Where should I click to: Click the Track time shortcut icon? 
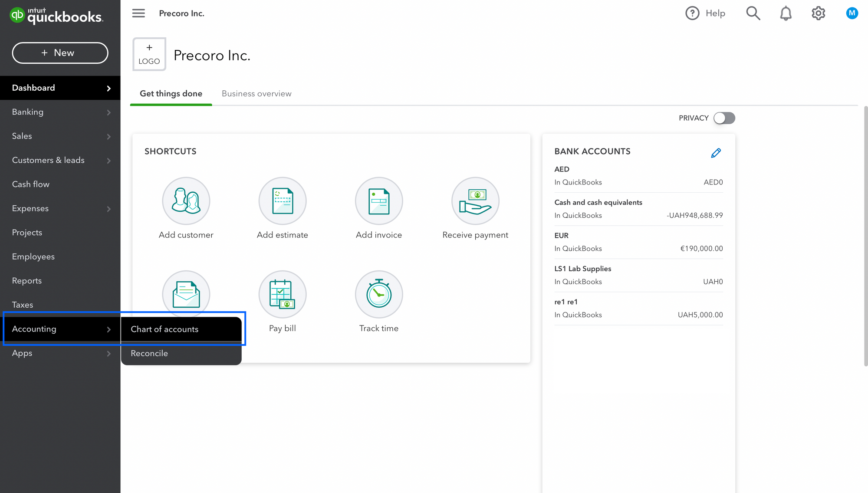[x=378, y=294]
